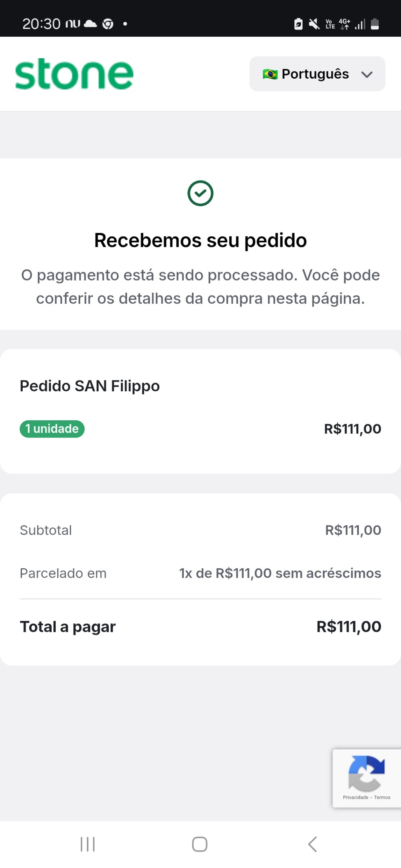Tap the muted sound status icon
The width and height of the screenshot is (401, 868).
[x=314, y=24]
